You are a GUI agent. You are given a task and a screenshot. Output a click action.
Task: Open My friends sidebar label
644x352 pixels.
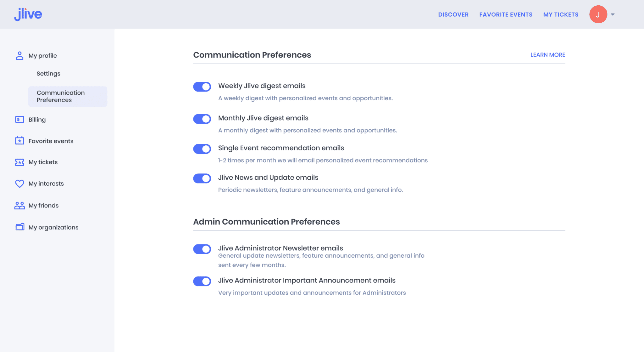(43, 205)
